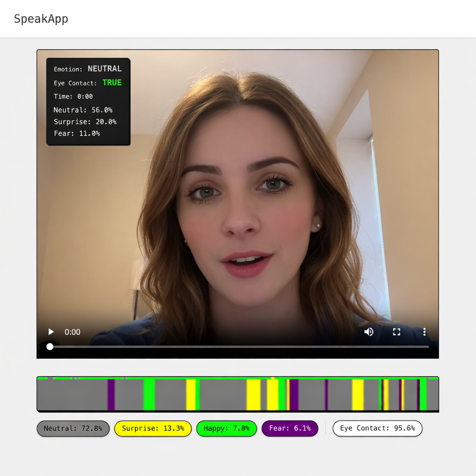
Task: Click the SpeakApp header title
Action: click(x=41, y=19)
